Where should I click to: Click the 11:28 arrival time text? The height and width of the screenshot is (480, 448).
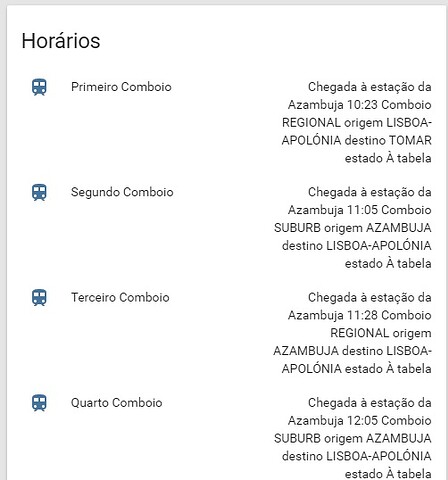[362, 316]
